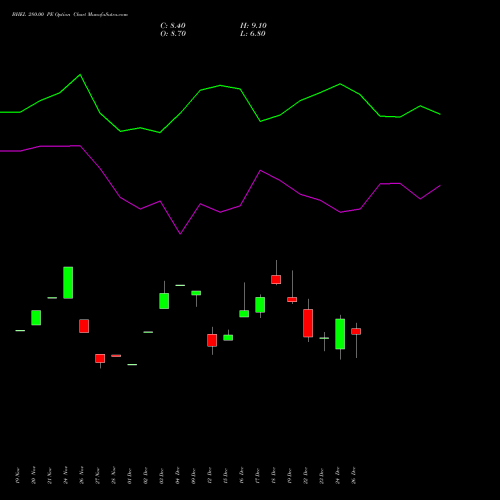Select the high value 'H: 9.10'
The image size is (500, 500).
pyautogui.click(x=253, y=26)
